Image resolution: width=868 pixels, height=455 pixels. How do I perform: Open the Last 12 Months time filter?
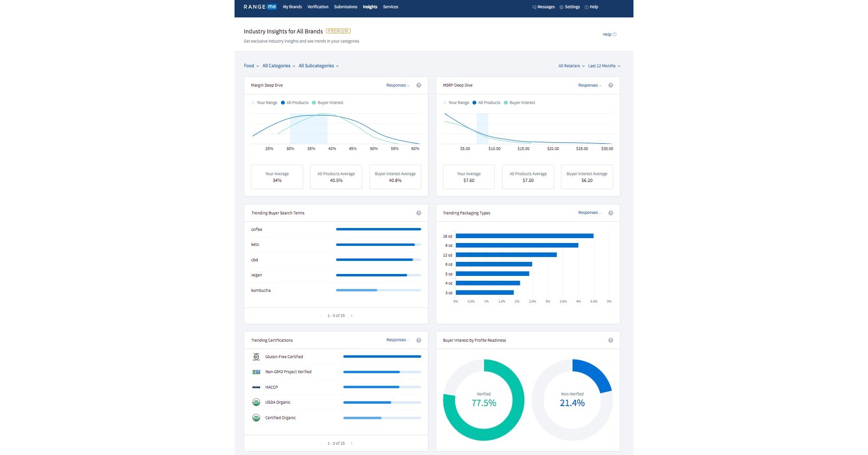[603, 65]
